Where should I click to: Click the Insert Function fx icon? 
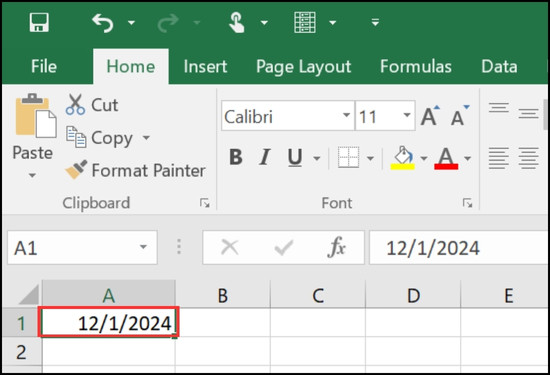[337, 247]
